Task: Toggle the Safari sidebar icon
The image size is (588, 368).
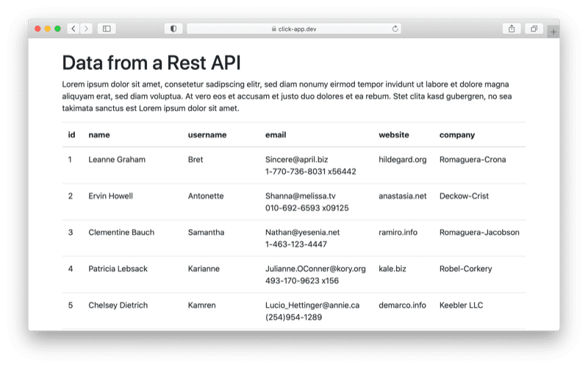Action: (107, 29)
